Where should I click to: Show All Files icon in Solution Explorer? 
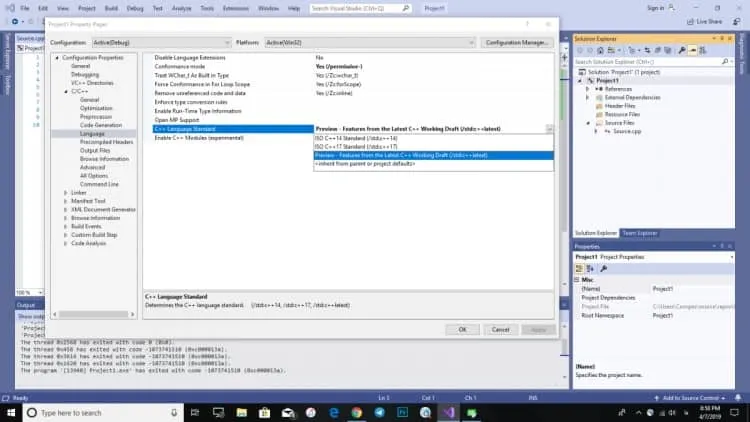[668, 50]
